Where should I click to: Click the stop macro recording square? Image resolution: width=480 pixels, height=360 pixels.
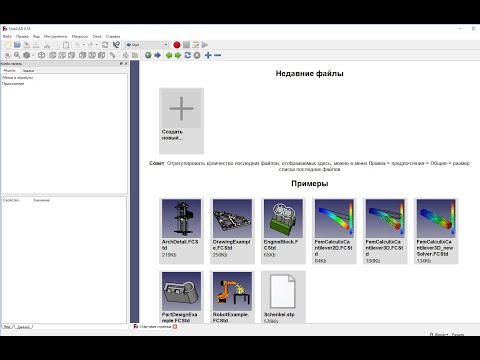click(186, 45)
